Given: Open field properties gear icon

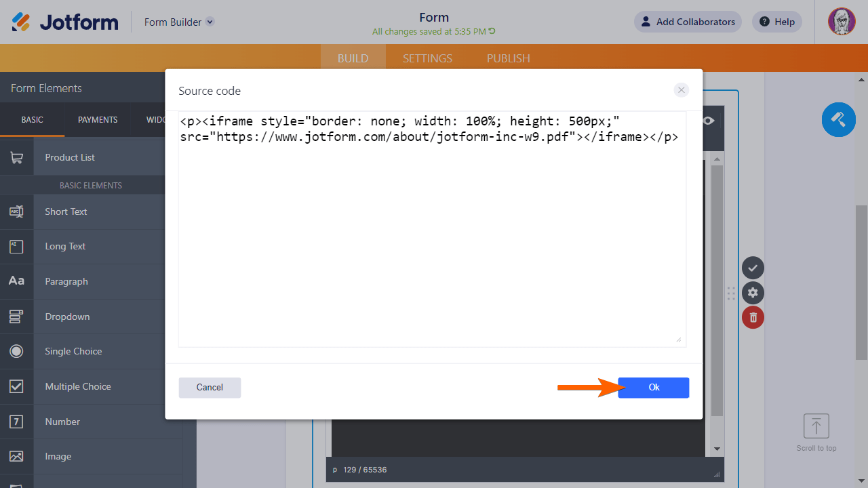Looking at the screenshot, I should point(753,293).
